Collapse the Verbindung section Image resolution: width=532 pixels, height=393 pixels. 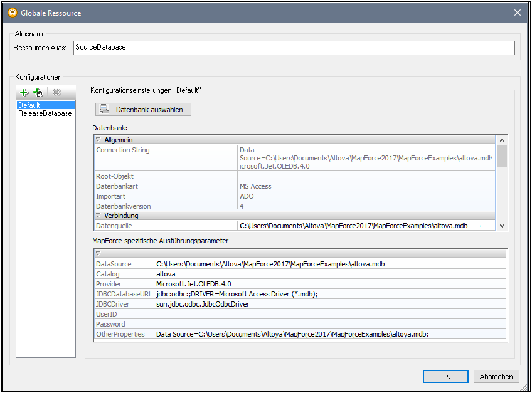(x=98, y=216)
